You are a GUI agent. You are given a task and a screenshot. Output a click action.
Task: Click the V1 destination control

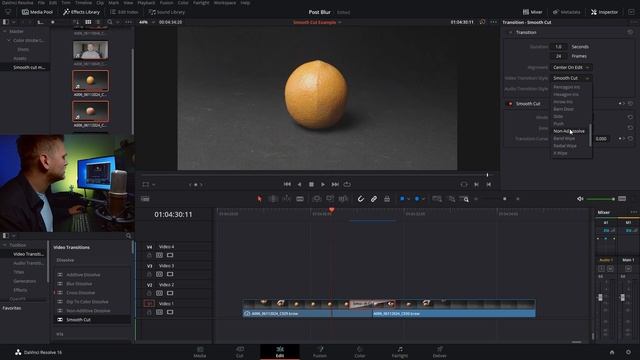pos(149,304)
